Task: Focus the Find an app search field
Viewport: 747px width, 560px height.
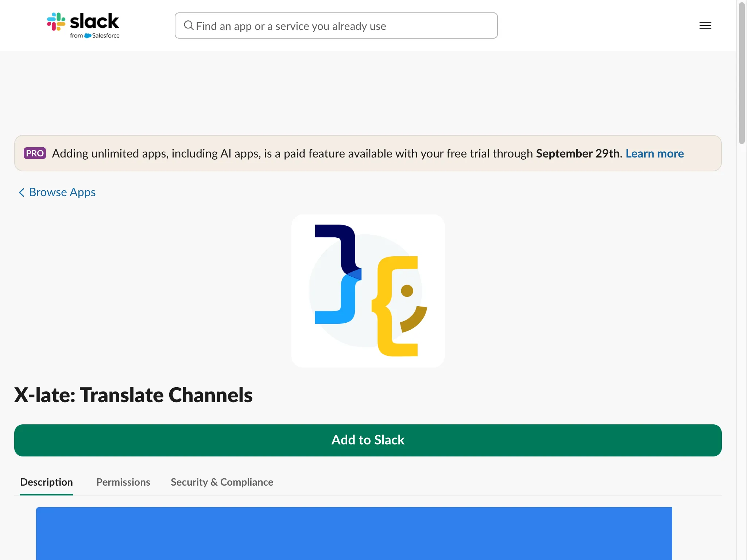Action: pyautogui.click(x=336, y=26)
